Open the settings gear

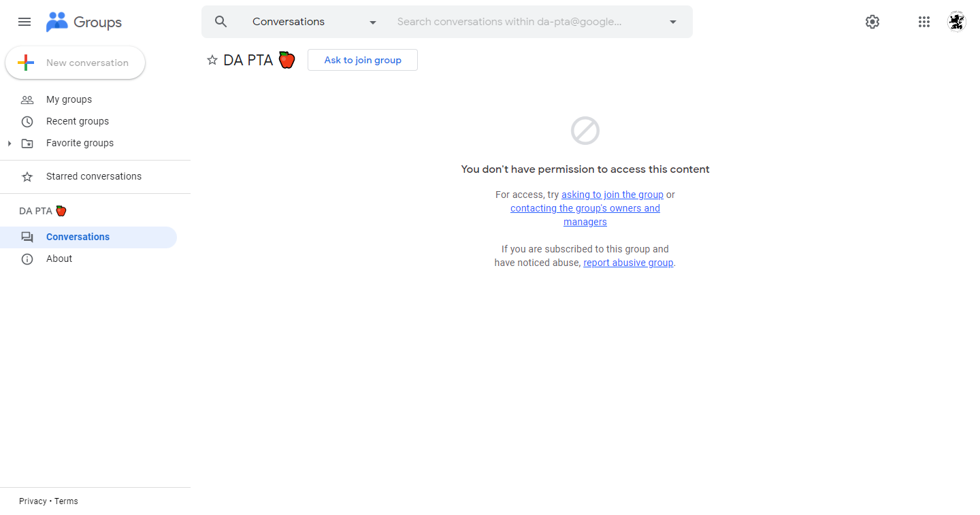point(872,22)
